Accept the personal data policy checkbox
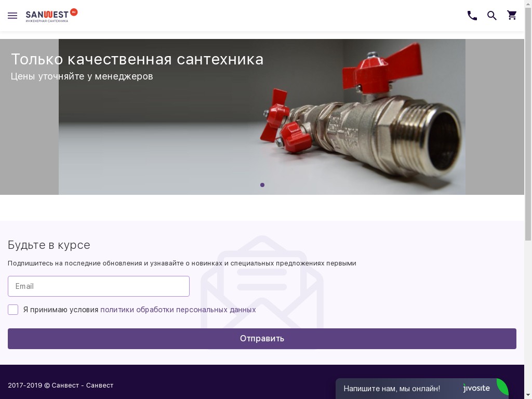 (x=13, y=310)
